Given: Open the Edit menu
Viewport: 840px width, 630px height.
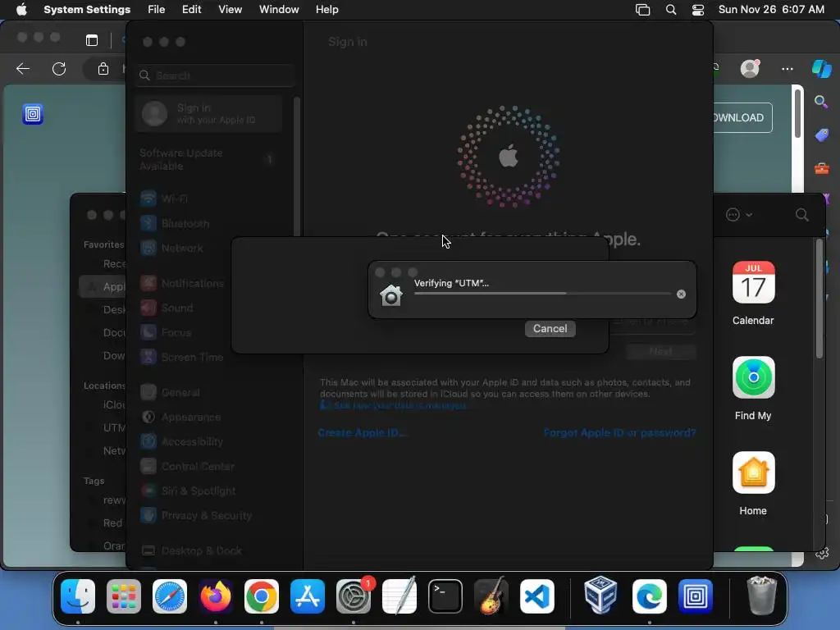Looking at the screenshot, I should point(191,9).
